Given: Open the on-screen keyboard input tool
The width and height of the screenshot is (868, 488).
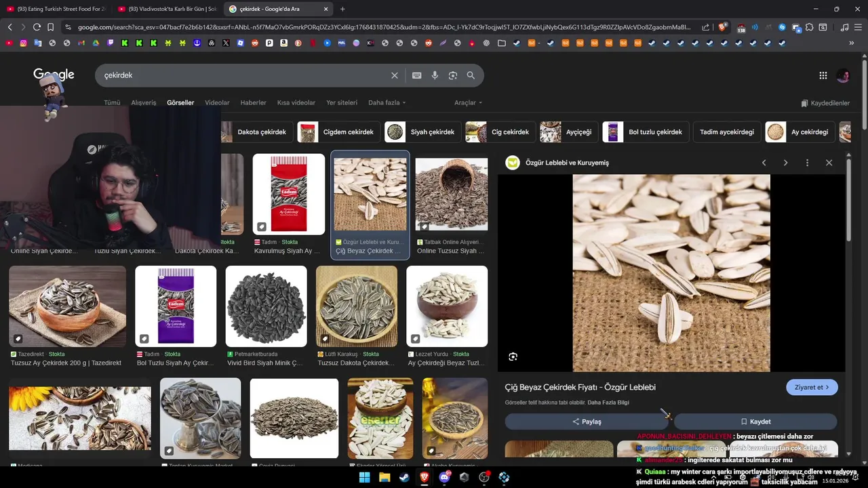Looking at the screenshot, I should [417, 75].
